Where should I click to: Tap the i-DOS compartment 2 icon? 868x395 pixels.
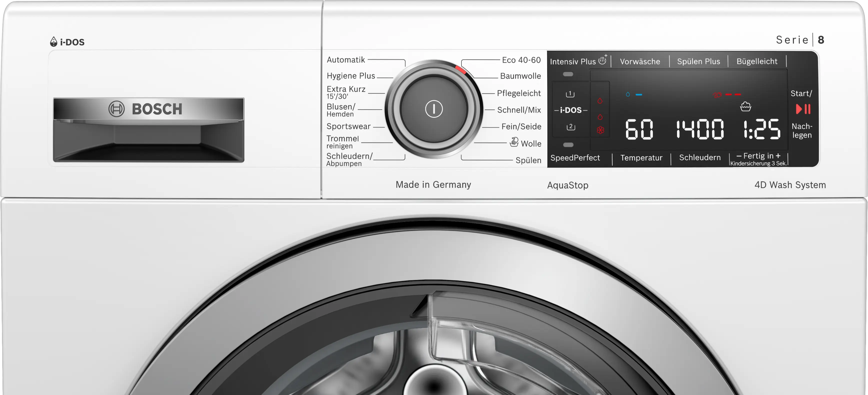pos(570,127)
